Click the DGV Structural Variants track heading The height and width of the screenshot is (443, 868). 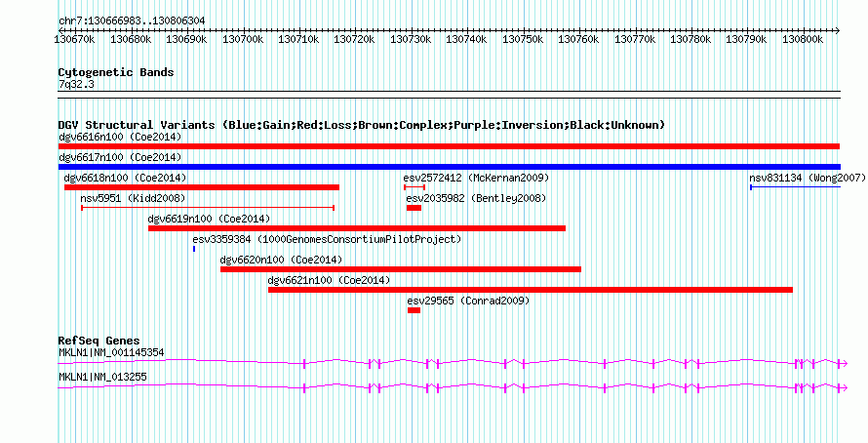(362, 125)
